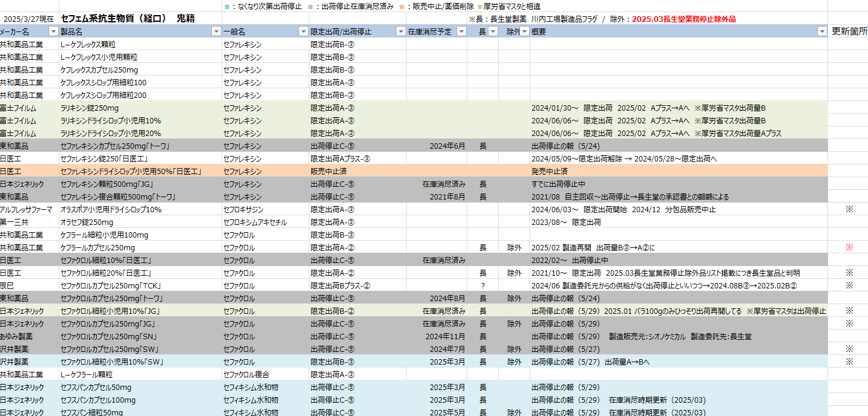
Task: Select the ケフレックスシロップ用細粒200 cell
Action: click(x=140, y=95)
